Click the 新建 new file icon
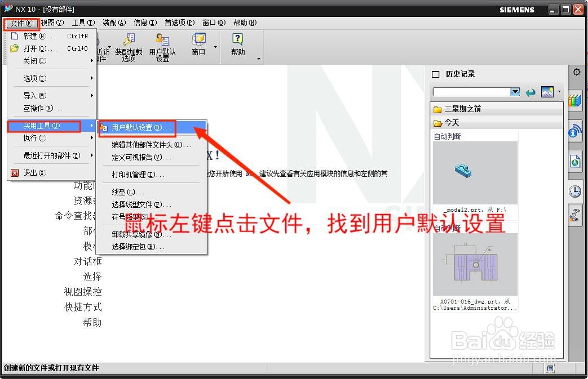Viewport: 588px width, 379px height. pyautogui.click(x=14, y=36)
